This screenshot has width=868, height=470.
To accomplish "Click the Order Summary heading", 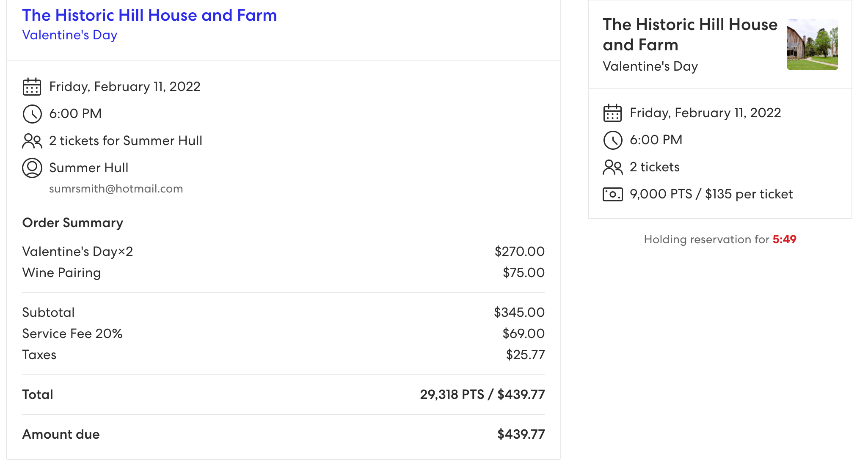I will click(72, 223).
